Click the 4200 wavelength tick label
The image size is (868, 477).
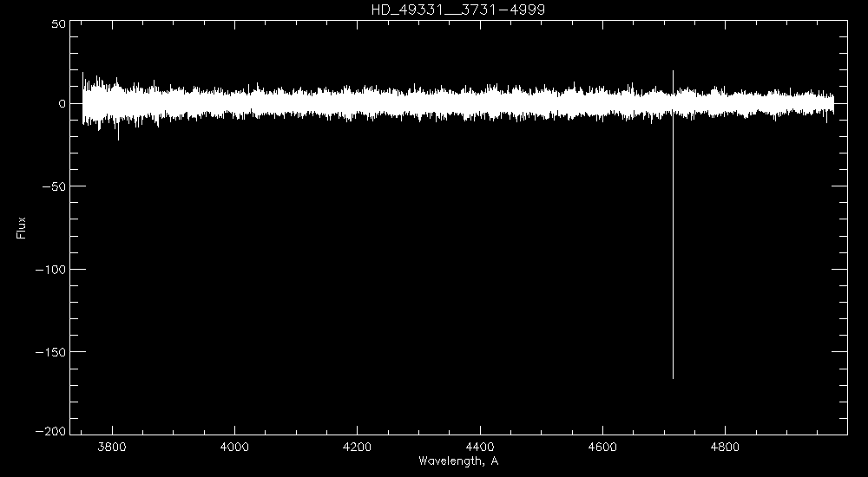tap(357, 448)
